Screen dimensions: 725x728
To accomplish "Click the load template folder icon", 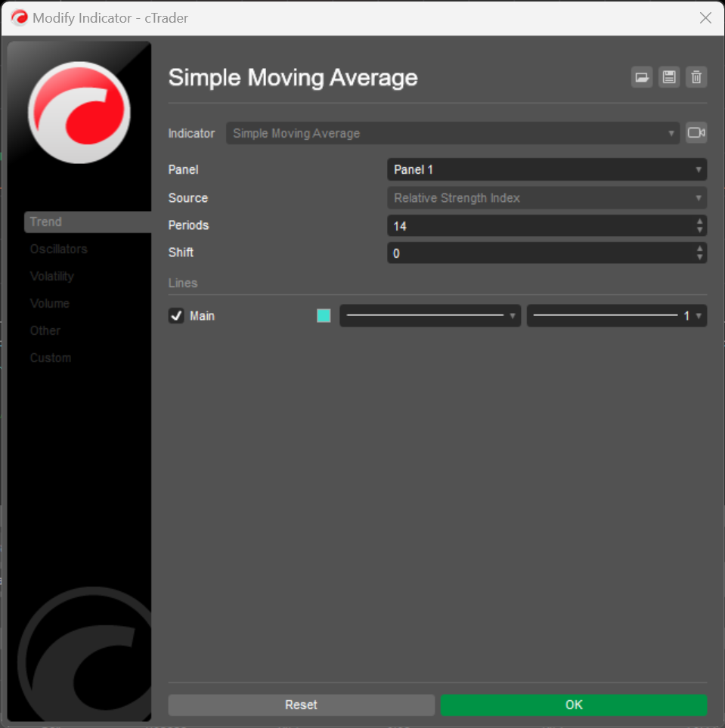I will pyautogui.click(x=642, y=77).
